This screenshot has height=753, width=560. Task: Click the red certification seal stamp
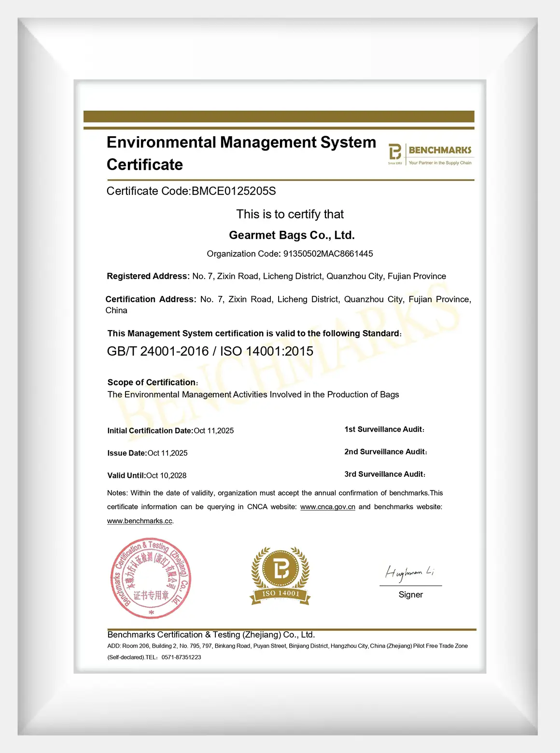coord(151,578)
